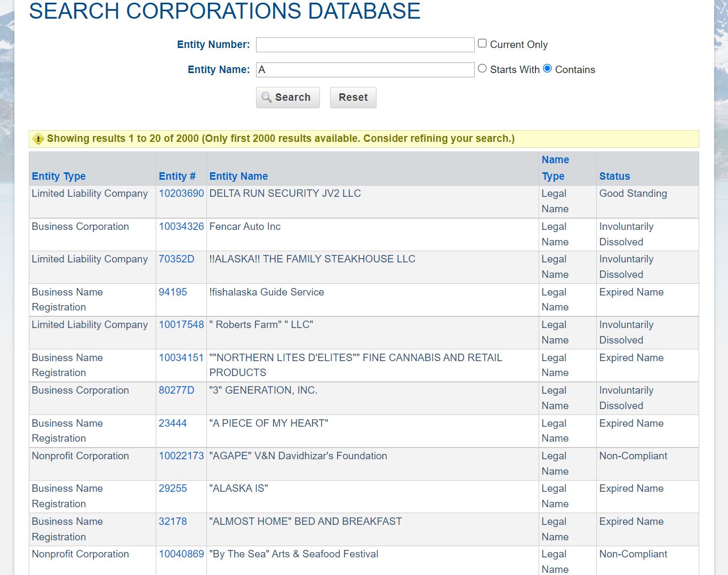728x575 pixels.
Task: Open entity number 10017548
Action: pos(181,325)
